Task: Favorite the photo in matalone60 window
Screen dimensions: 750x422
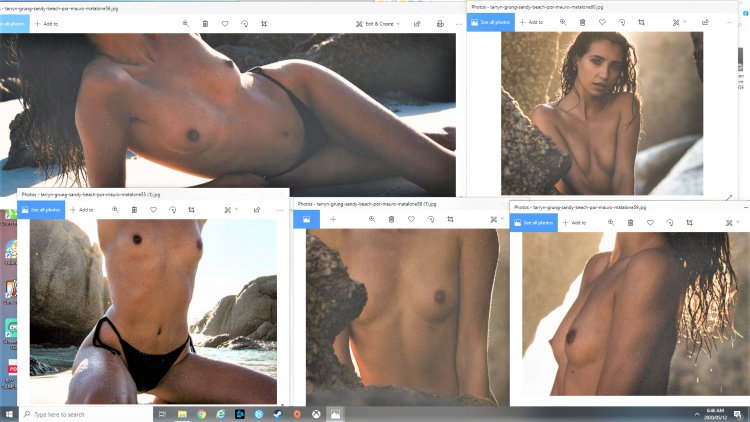Action: tap(603, 21)
